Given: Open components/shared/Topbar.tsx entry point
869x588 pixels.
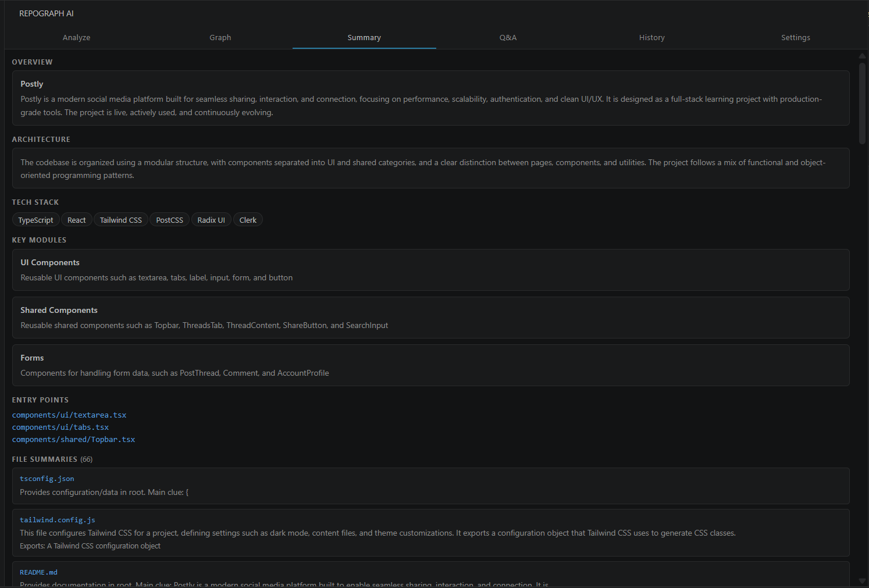Looking at the screenshot, I should pyautogui.click(x=73, y=439).
